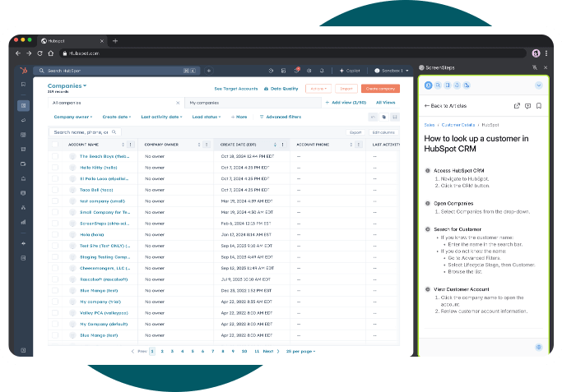Open the Sandbox account dropdown
562x392 pixels.
392,71
